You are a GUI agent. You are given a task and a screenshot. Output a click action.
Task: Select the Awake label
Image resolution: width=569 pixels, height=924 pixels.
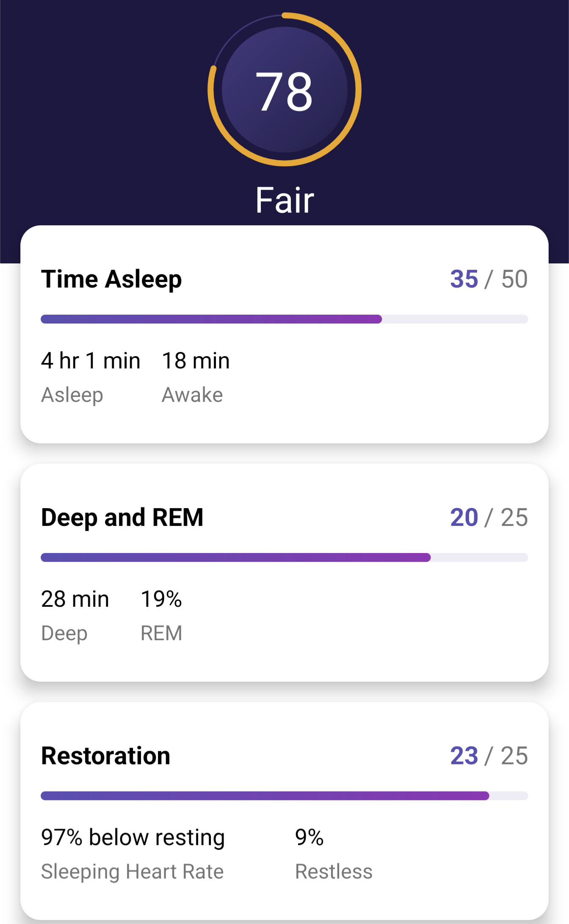pyautogui.click(x=192, y=395)
